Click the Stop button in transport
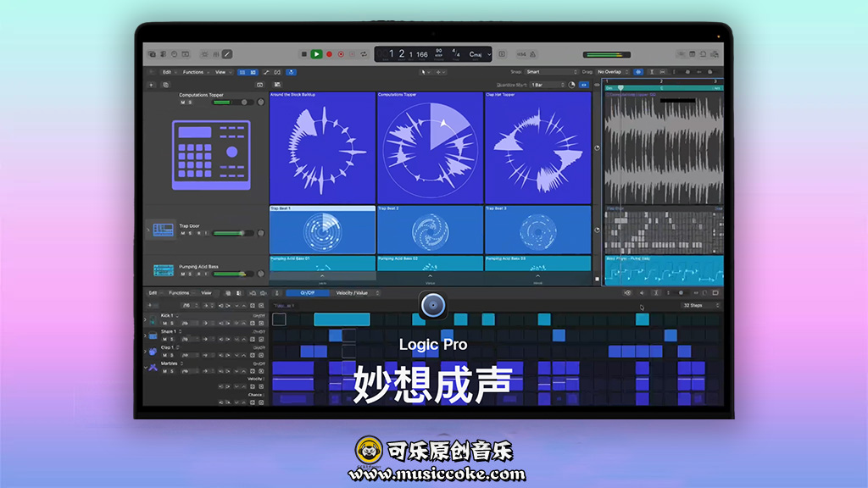Viewport: 868px width, 488px height. pos(304,54)
